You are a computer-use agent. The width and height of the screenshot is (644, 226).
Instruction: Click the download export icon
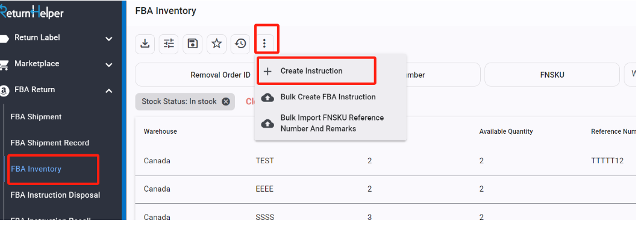[x=145, y=43]
